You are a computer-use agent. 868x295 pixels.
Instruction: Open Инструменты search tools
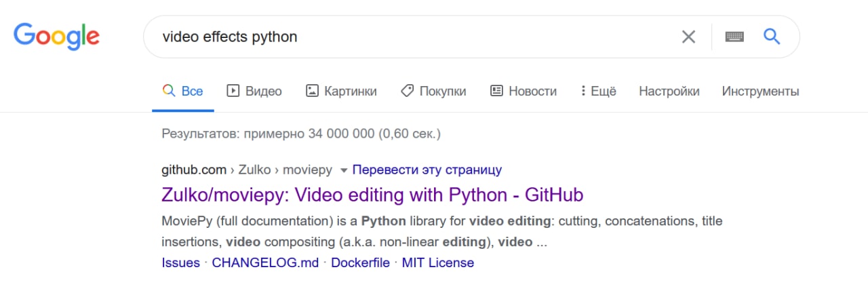click(x=760, y=91)
